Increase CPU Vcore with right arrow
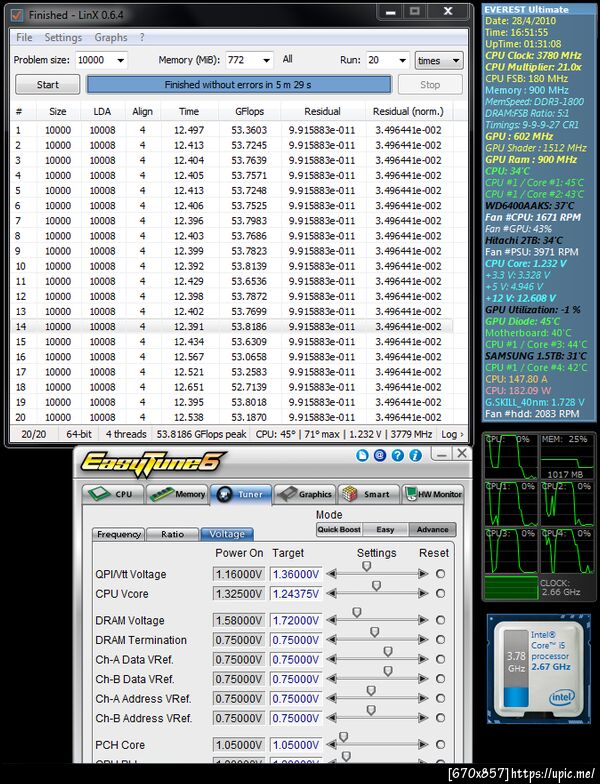Viewport: 600px width, 784px height. 423,594
